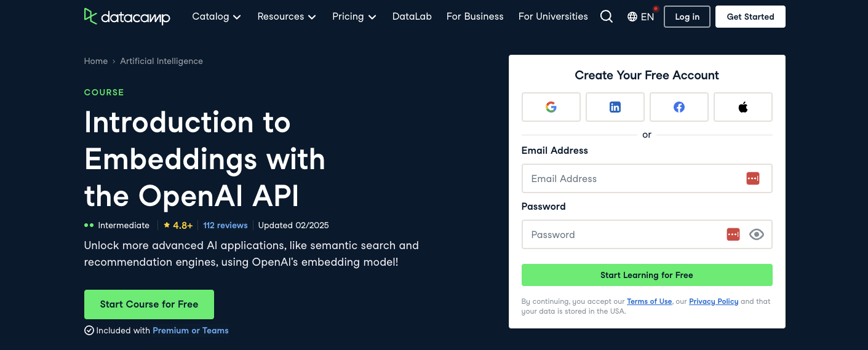The width and height of the screenshot is (868, 350).
Task: Click the Get Started button
Action: [751, 17]
